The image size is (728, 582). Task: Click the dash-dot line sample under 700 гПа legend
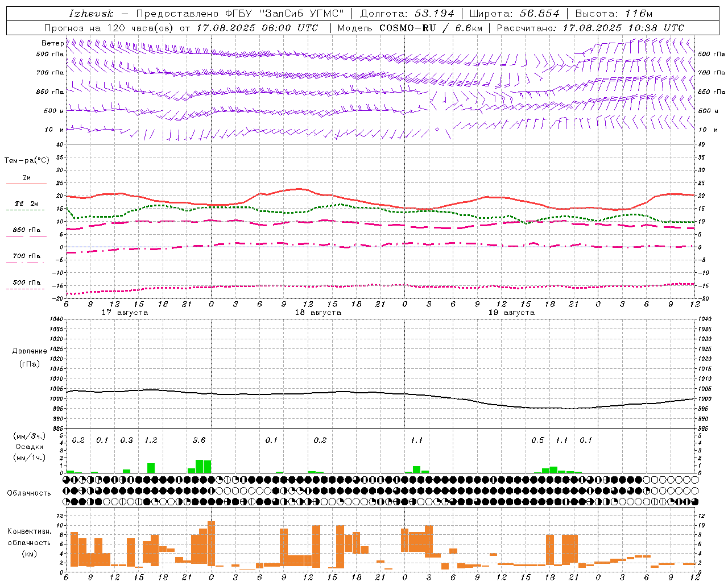[25, 263]
